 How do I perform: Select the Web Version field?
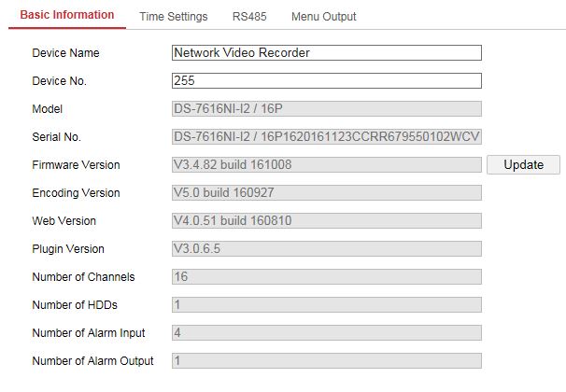click(x=326, y=221)
